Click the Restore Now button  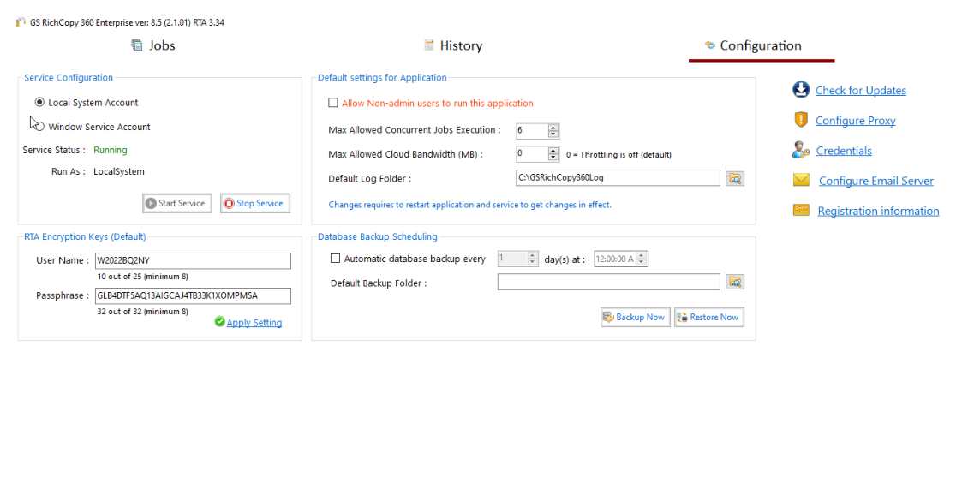(x=709, y=317)
